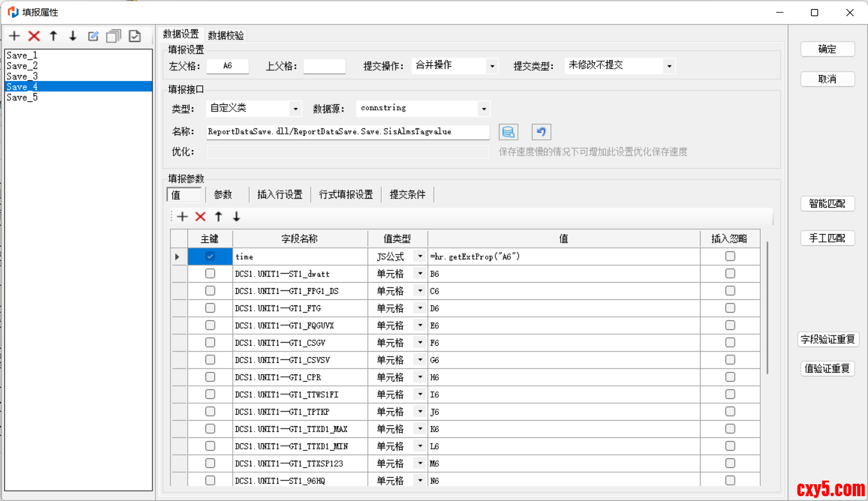Click the 确定 button
The image size is (868, 501).
(827, 49)
